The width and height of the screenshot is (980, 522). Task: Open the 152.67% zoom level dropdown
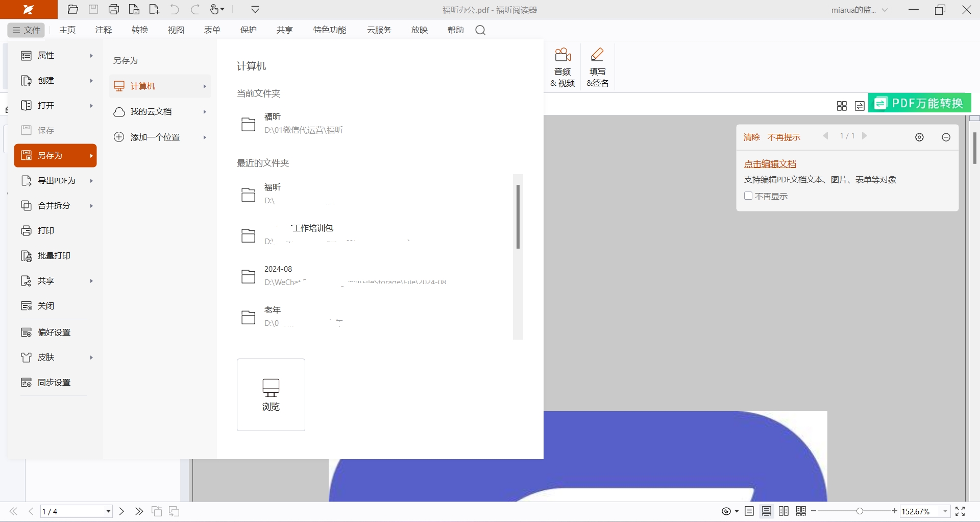945,511
